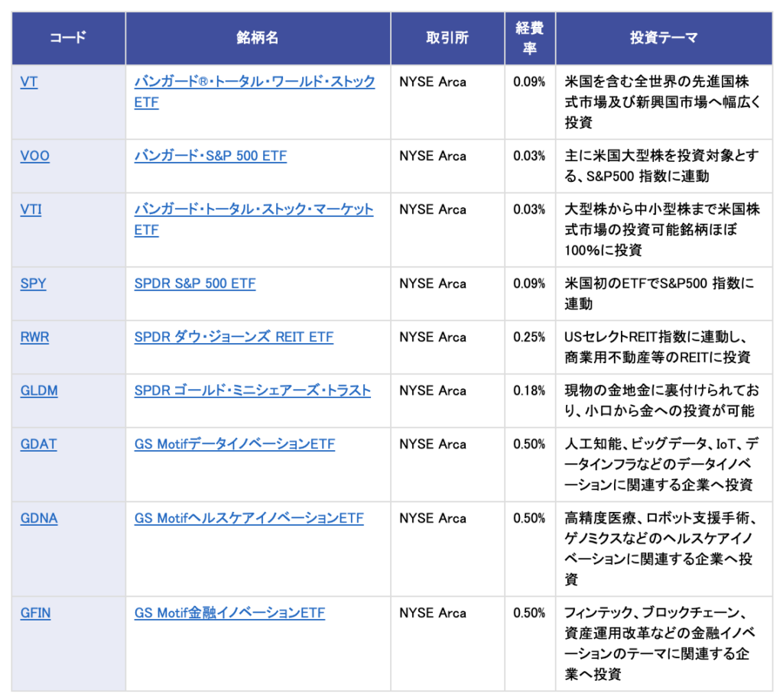Image resolution: width=783 pixels, height=700 pixels.
Task: Click the 経費率 column header
Action: [x=530, y=38]
